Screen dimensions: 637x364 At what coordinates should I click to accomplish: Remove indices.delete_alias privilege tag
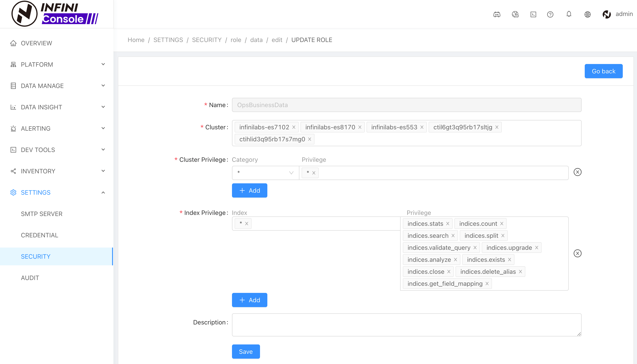[520, 272]
